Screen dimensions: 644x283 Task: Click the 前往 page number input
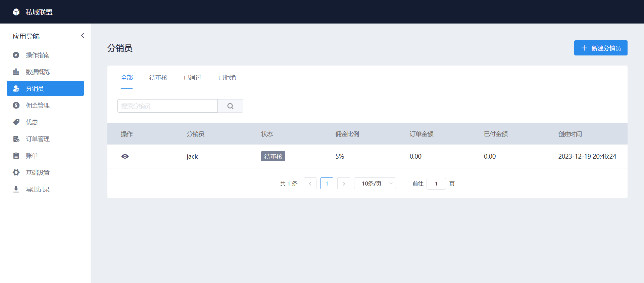point(436,184)
